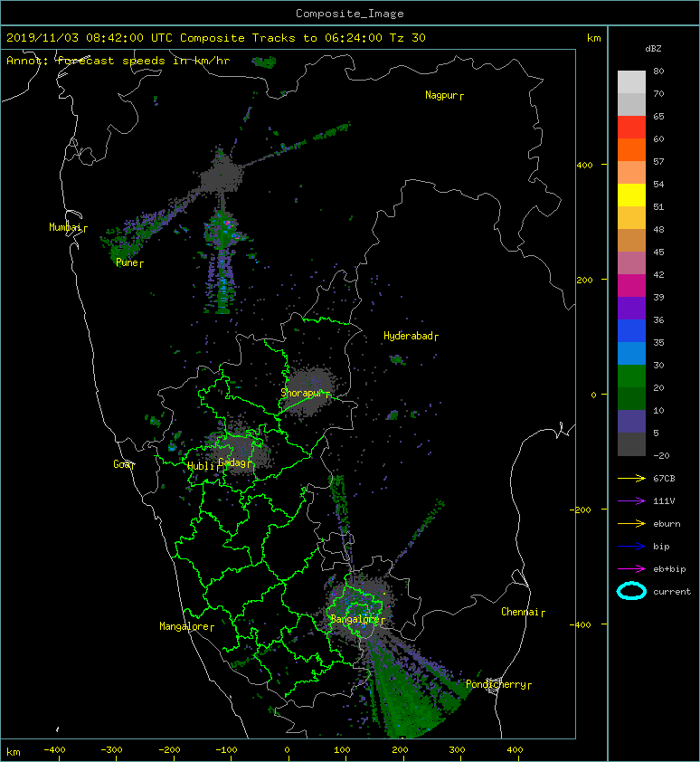The height and width of the screenshot is (762, 700).
Task: Click the dBZ legend heading
Action: coord(653,49)
